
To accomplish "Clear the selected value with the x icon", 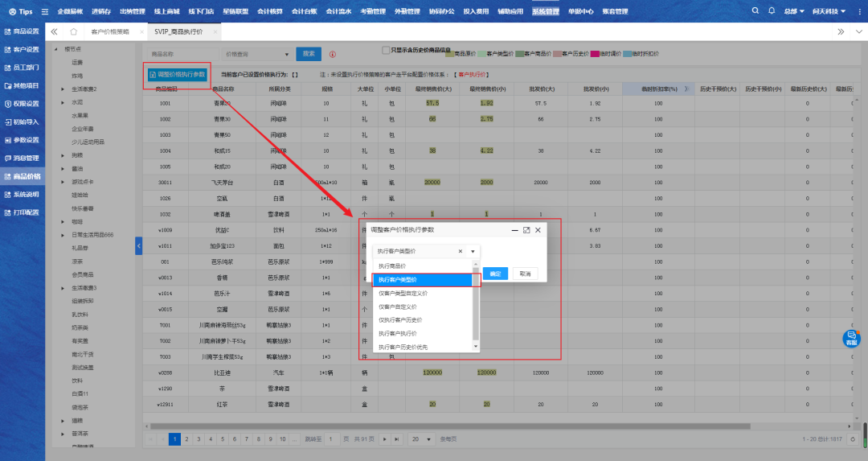I will 461,251.
